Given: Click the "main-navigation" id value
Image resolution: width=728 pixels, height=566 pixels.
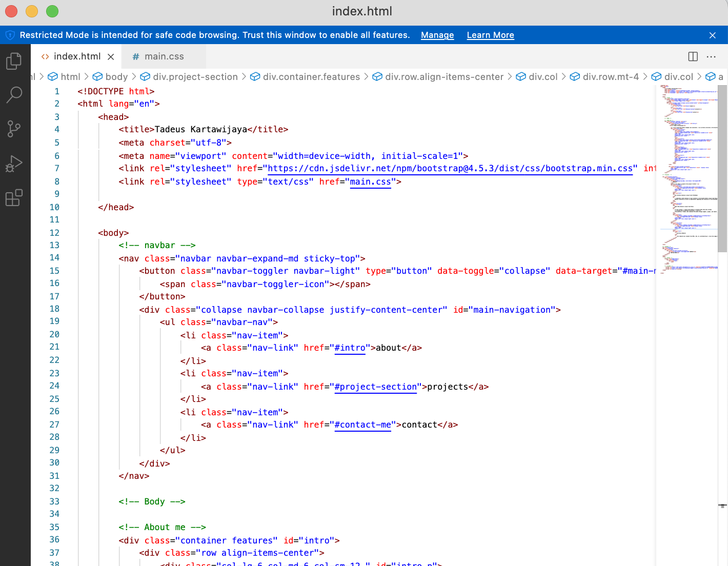Looking at the screenshot, I should click(x=512, y=310).
